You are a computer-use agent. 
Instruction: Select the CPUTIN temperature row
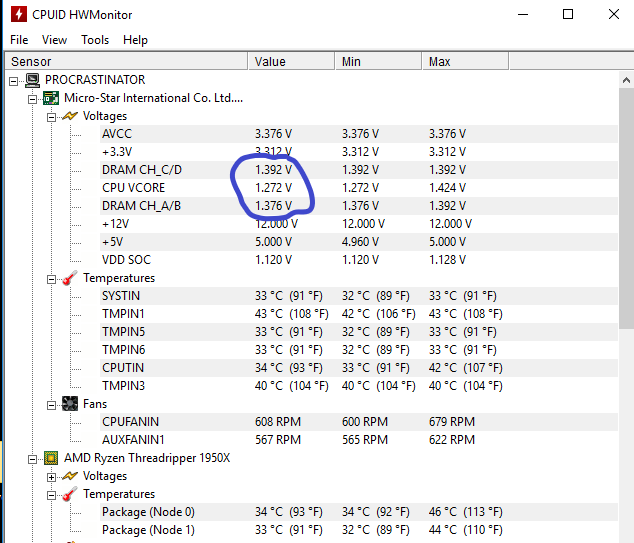click(359, 368)
